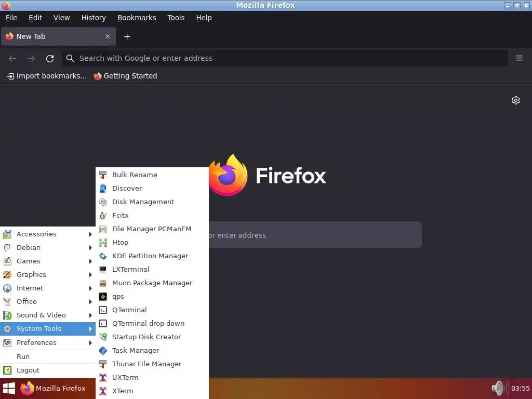Close the New Tab tab
The height and width of the screenshot is (399, 532).
click(108, 37)
